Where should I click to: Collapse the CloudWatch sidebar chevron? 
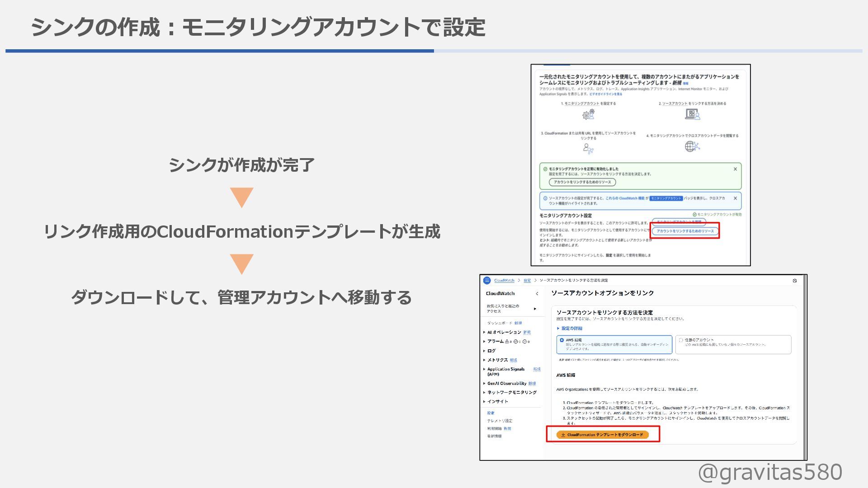[537, 294]
